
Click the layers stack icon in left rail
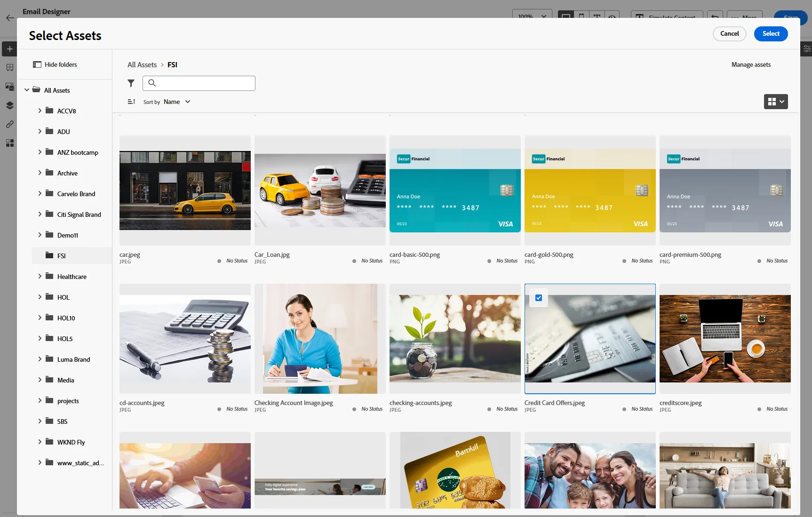pos(9,105)
